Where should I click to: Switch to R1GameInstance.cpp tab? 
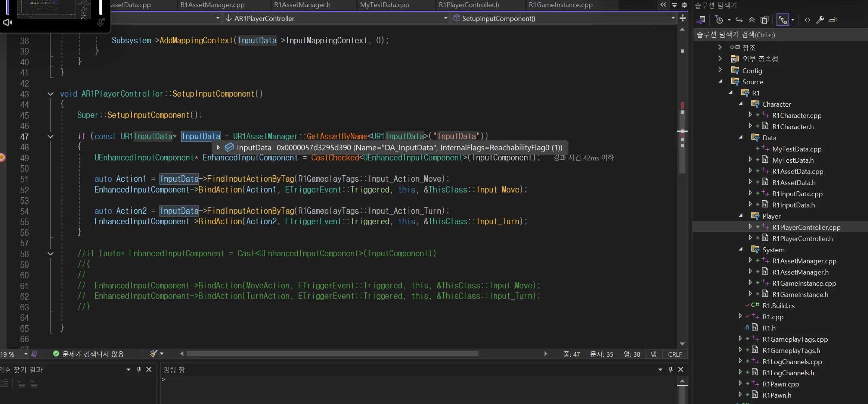(x=560, y=5)
